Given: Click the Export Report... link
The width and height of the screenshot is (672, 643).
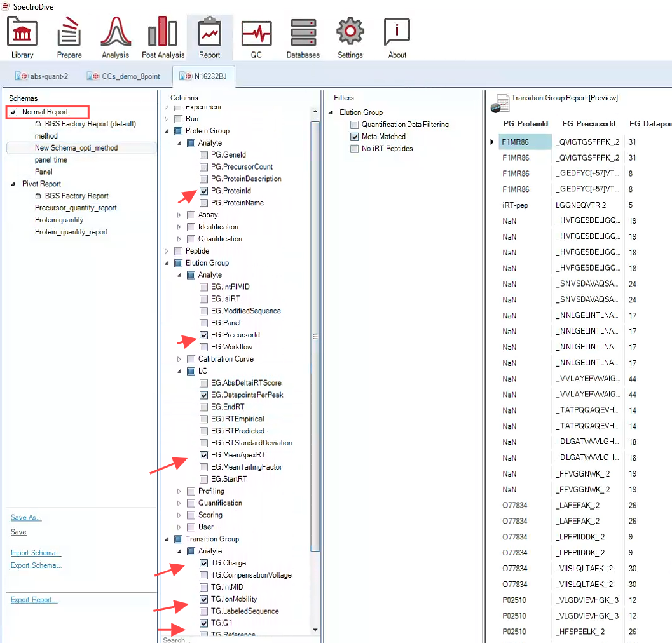Looking at the screenshot, I should [34, 600].
